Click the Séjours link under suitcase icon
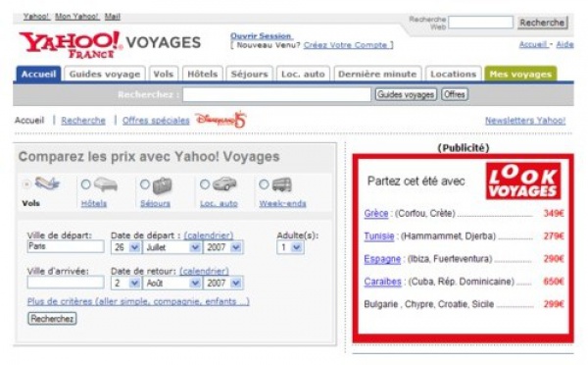Image resolution: width=588 pixels, height=365 pixels. click(x=155, y=203)
